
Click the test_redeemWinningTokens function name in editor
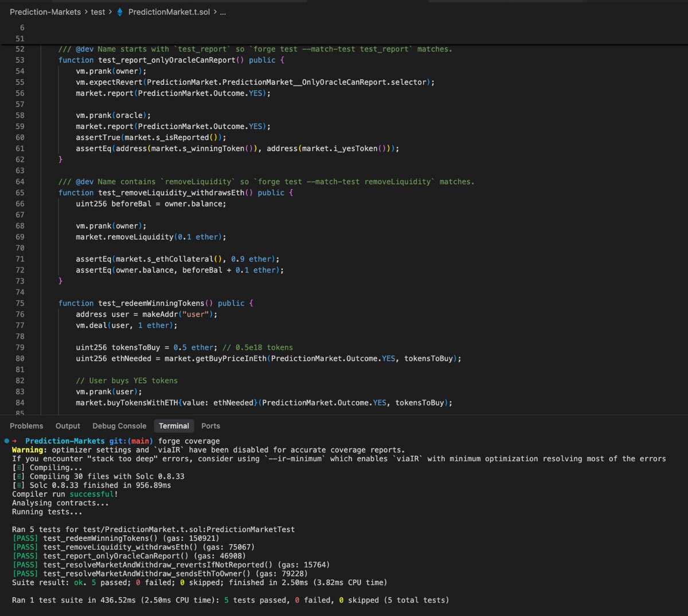(x=151, y=303)
